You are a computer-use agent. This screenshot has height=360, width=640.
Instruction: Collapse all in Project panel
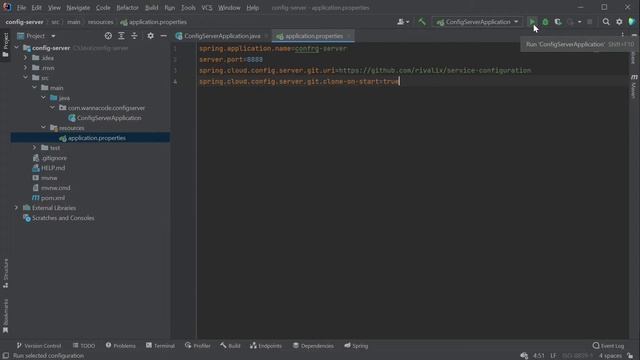(x=134, y=36)
